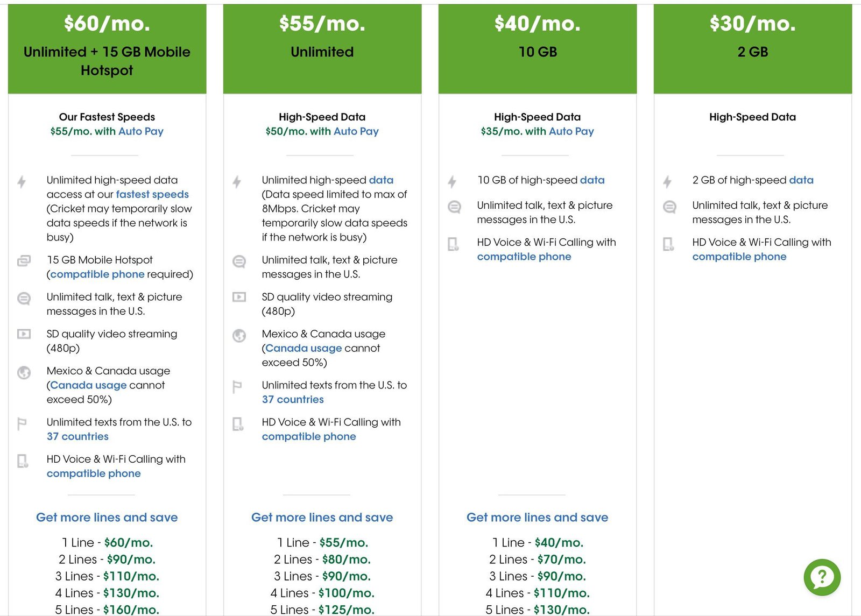The height and width of the screenshot is (616, 861).
Task: Click 'Get more lines and save' under $60 plan
Action: pos(107,518)
